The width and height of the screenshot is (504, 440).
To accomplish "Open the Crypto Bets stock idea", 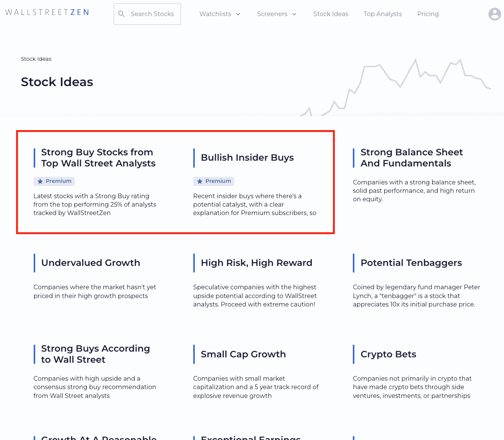I will 388,354.
